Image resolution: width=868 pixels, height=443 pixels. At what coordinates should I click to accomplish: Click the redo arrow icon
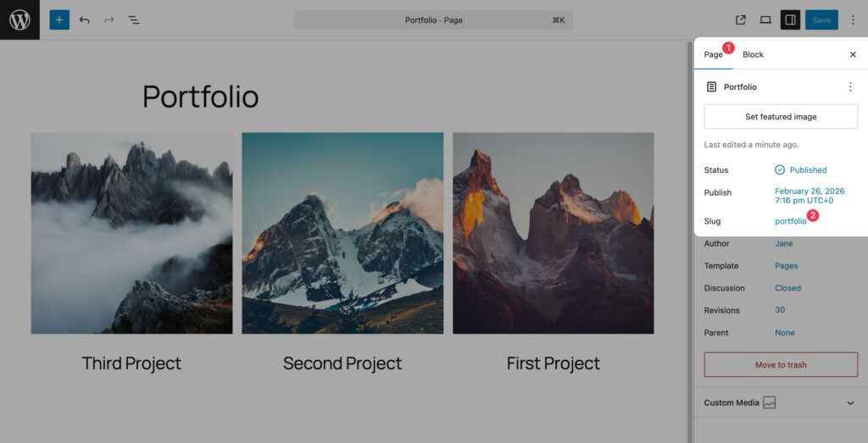pos(108,19)
